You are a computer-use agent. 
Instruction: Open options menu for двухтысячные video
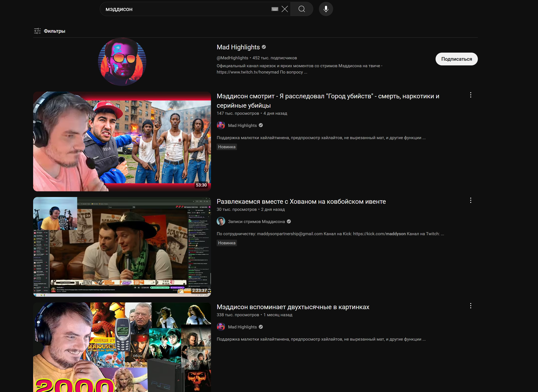tap(470, 306)
